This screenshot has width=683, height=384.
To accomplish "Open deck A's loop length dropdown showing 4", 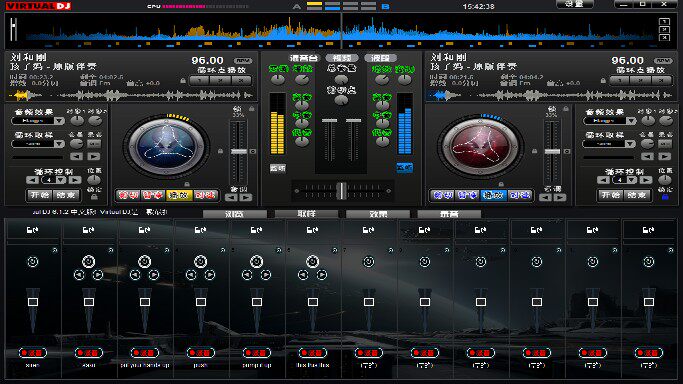I will (54, 180).
